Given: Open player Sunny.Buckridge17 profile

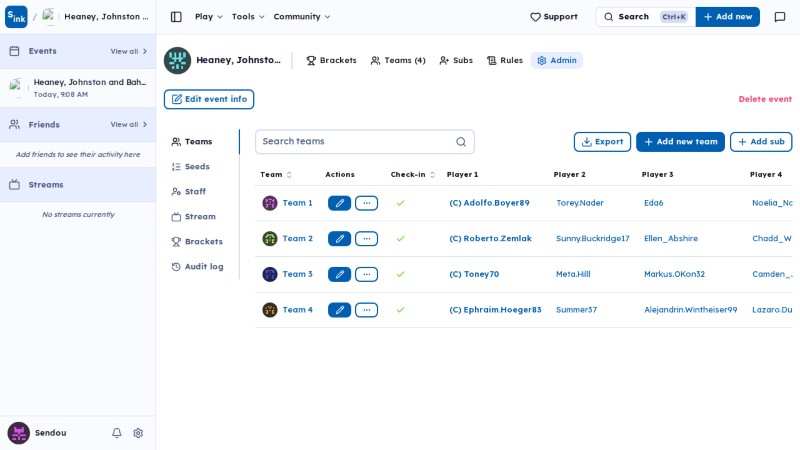Looking at the screenshot, I should tap(592, 239).
